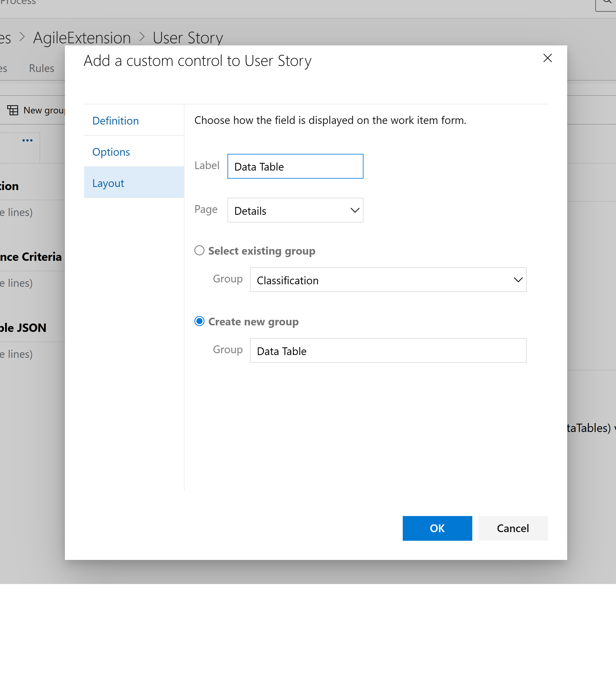Click the Label field containing Data Table
Screen dimensions: 616x690
(x=295, y=166)
